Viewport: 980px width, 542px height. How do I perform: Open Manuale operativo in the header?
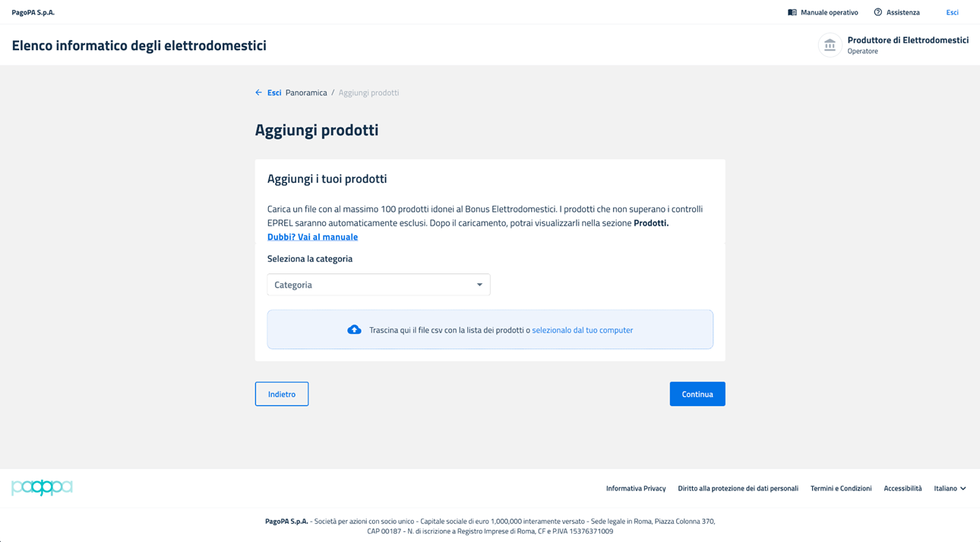click(x=829, y=12)
